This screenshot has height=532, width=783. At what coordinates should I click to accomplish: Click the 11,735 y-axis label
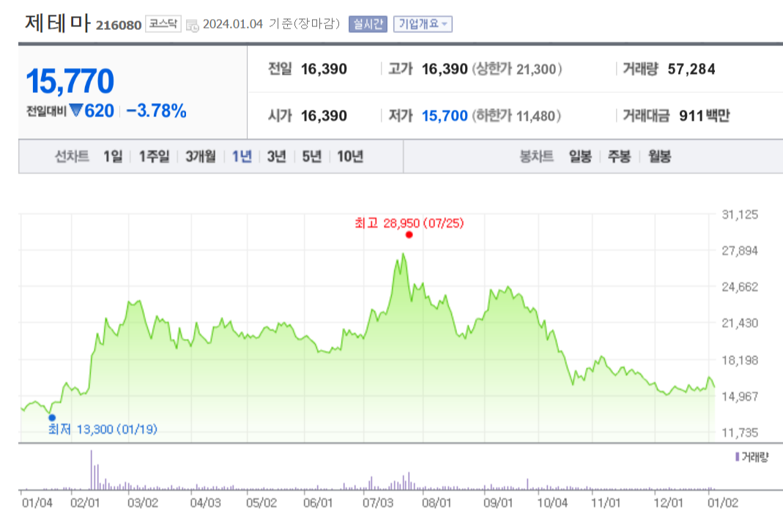(x=740, y=432)
